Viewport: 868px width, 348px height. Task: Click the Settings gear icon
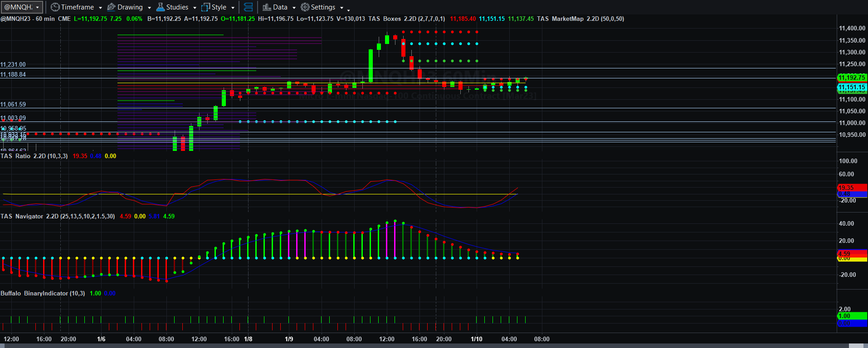pyautogui.click(x=305, y=7)
